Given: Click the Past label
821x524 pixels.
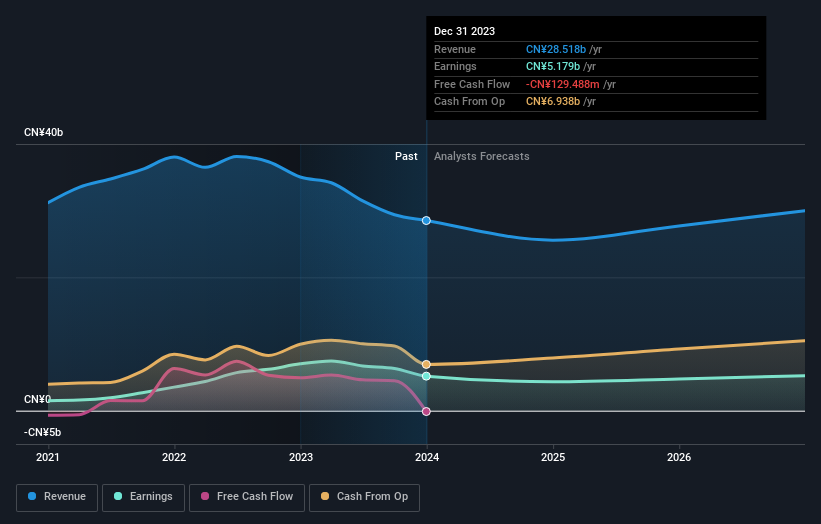Looking at the screenshot, I should [406, 157].
